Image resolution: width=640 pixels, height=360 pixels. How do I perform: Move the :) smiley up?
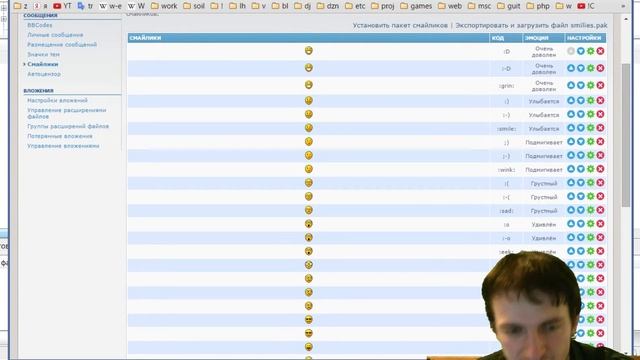(571, 100)
